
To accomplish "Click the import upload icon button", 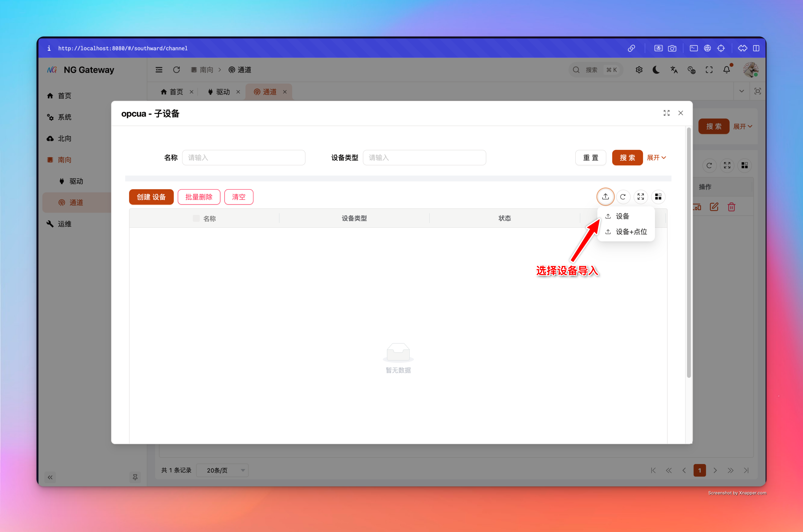I will [x=605, y=197].
